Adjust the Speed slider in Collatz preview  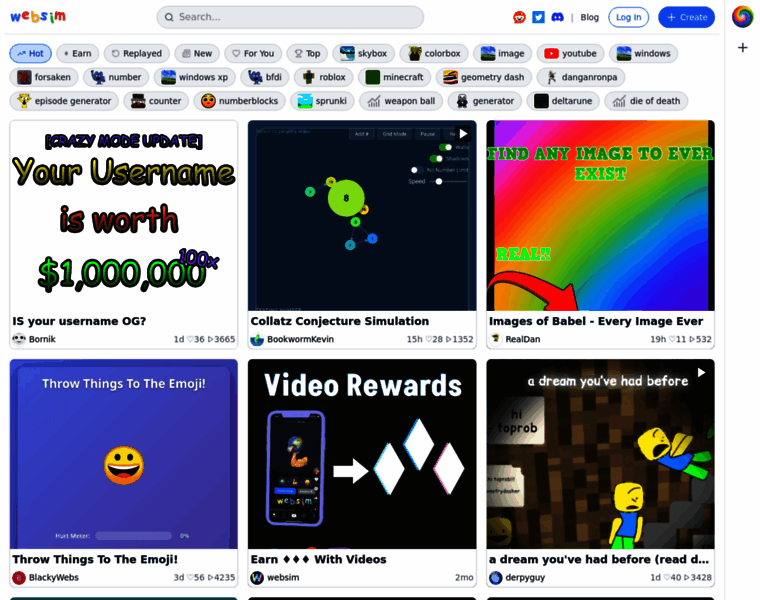(x=437, y=182)
